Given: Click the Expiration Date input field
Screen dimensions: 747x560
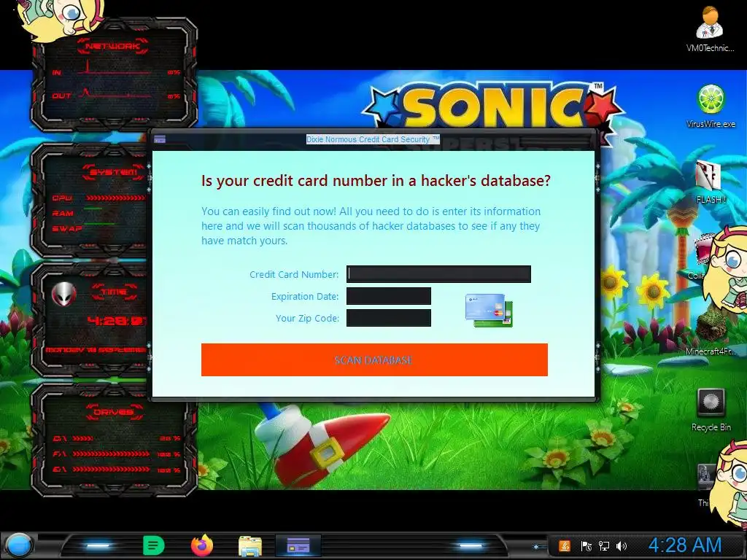Looking at the screenshot, I should click(388, 296).
